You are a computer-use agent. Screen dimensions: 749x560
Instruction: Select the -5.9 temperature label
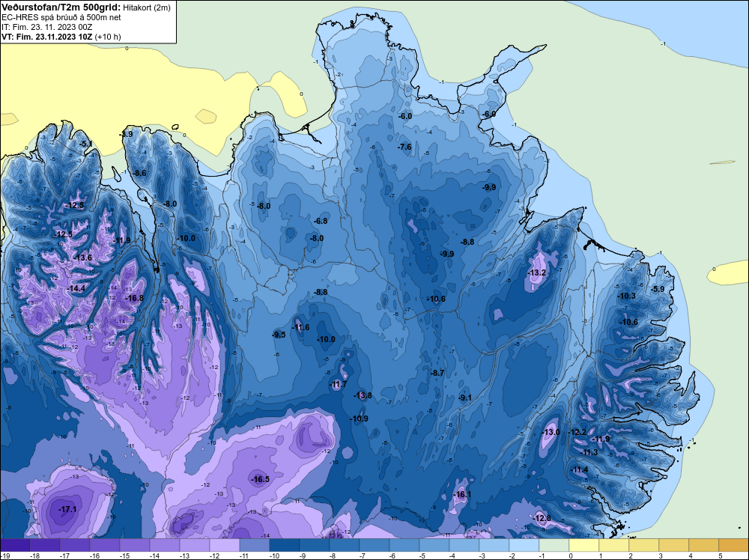click(x=658, y=289)
